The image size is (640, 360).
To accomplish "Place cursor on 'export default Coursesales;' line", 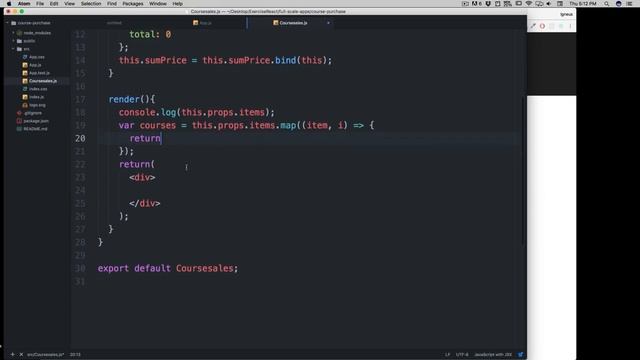I will (x=168, y=268).
